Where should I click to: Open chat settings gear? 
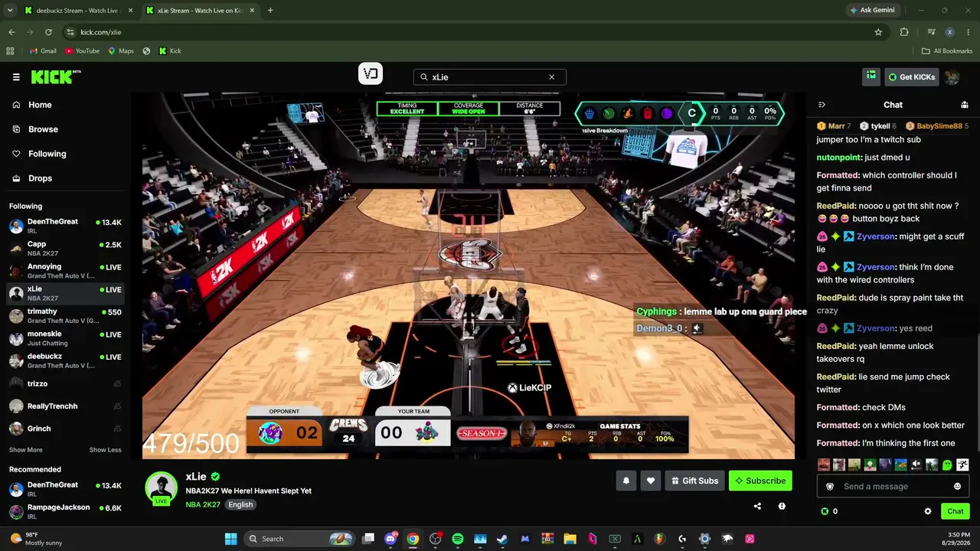[928, 511]
